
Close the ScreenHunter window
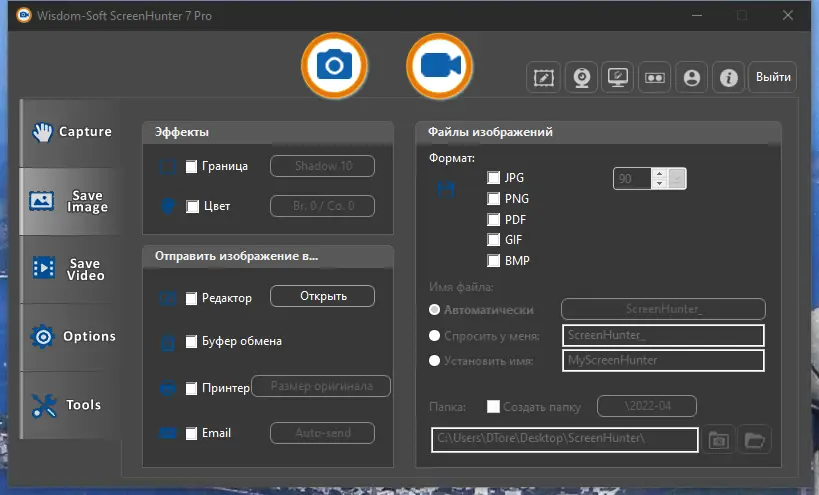(x=788, y=15)
